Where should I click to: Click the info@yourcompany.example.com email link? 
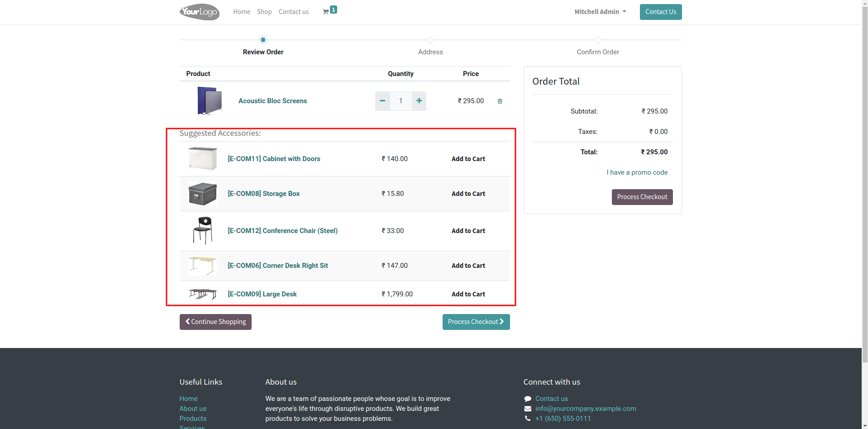pyautogui.click(x=586, y=409)
